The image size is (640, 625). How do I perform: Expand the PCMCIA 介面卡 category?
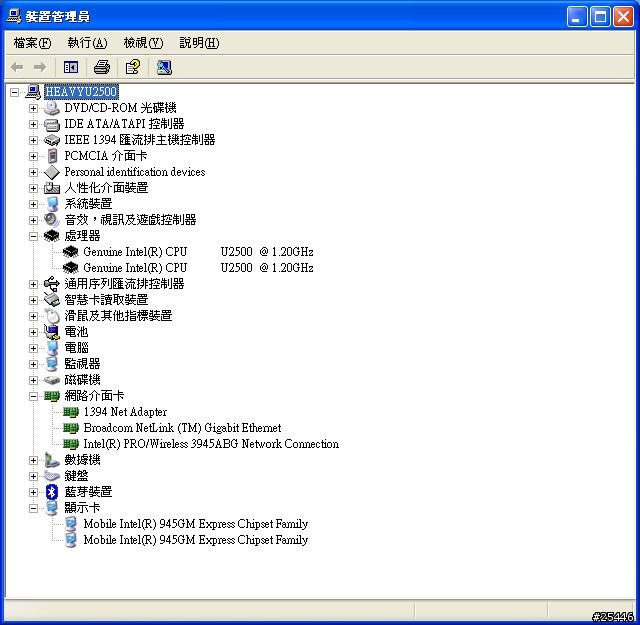(x=33, y=156)
